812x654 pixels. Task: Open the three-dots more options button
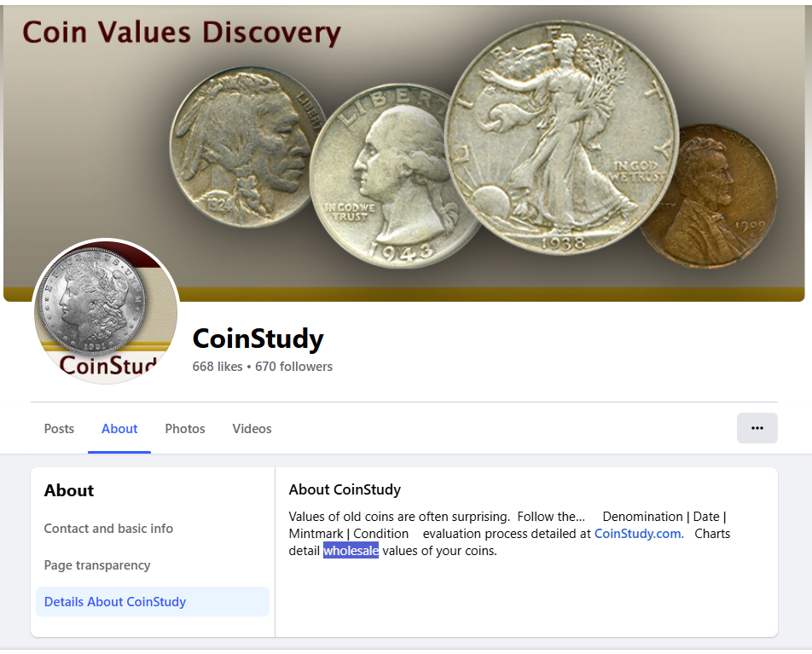click(757, 428)
